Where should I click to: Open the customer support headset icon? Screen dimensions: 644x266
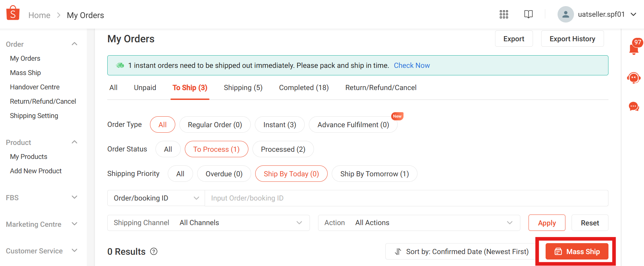click(x=634, y=78)
